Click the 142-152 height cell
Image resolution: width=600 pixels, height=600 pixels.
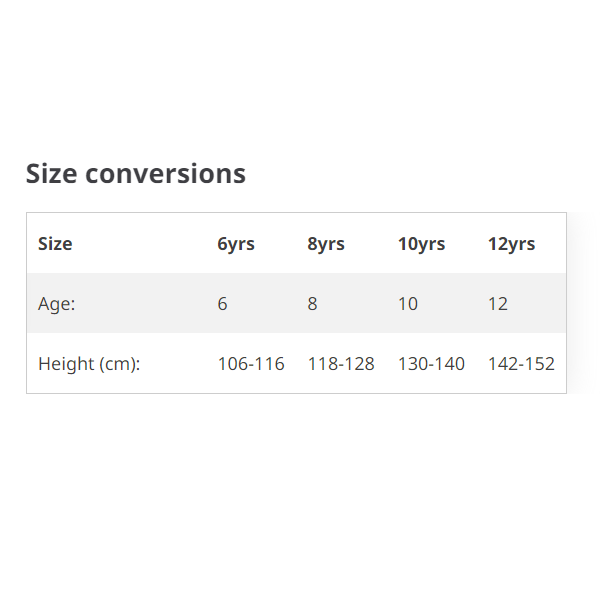coord(521,363)
